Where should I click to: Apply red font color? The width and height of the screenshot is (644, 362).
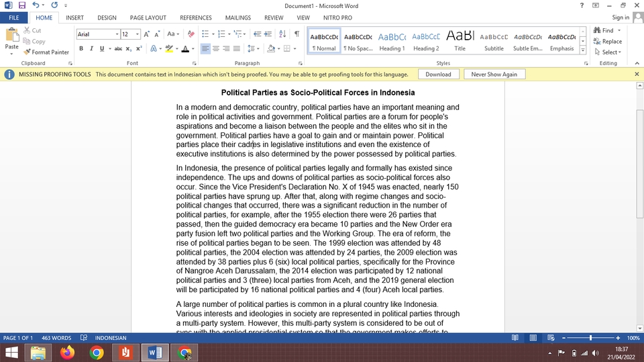[185, 48]
